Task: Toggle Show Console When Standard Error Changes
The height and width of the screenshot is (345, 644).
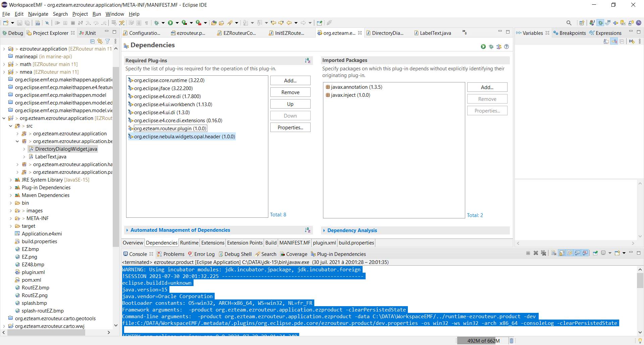Action: (585, 253)
